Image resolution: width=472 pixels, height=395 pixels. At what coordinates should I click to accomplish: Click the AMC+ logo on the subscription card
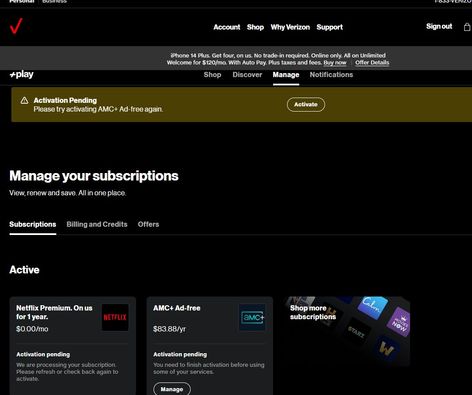(252, 317)
